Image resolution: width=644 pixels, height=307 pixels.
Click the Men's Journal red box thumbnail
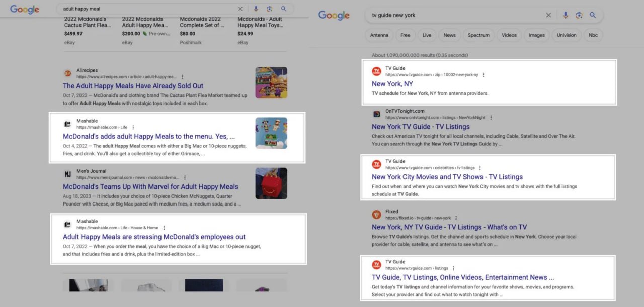pos(271,183)
